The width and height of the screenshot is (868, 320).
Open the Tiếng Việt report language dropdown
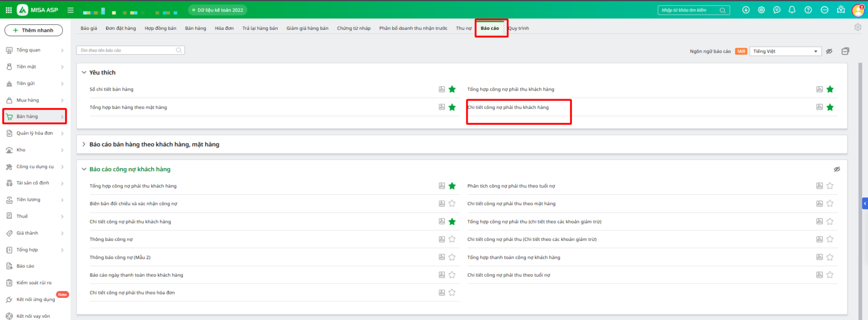(x=785, y=51)
